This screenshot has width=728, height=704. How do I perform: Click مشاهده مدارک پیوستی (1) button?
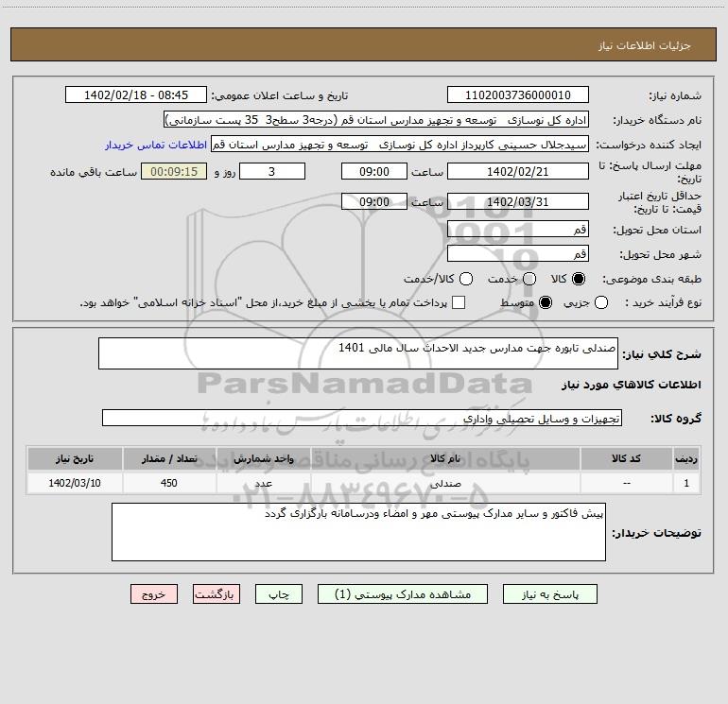(403, 594)
